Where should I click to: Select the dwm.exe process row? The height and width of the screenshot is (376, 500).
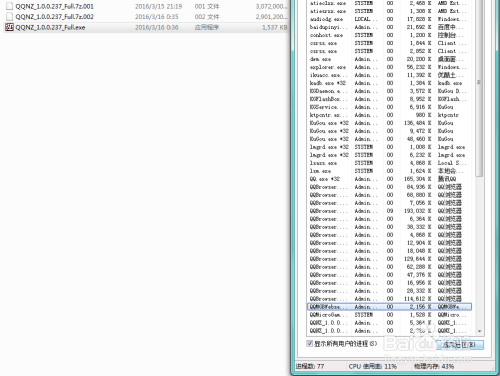click(x=389, y=59)
